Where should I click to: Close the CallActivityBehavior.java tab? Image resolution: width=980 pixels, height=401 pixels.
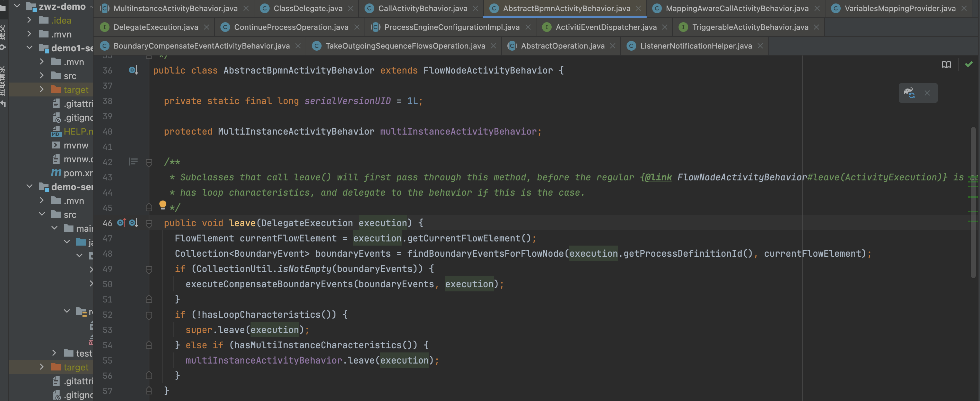(x=475, y=8)
